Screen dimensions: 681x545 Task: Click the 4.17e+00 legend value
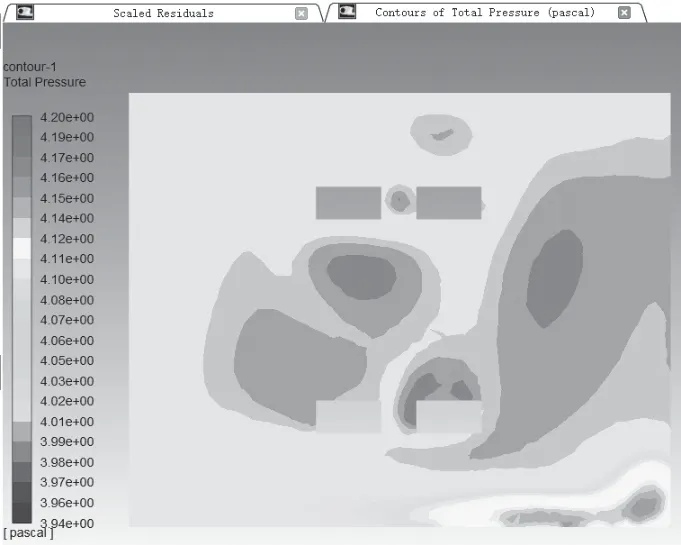coord(67,158)
